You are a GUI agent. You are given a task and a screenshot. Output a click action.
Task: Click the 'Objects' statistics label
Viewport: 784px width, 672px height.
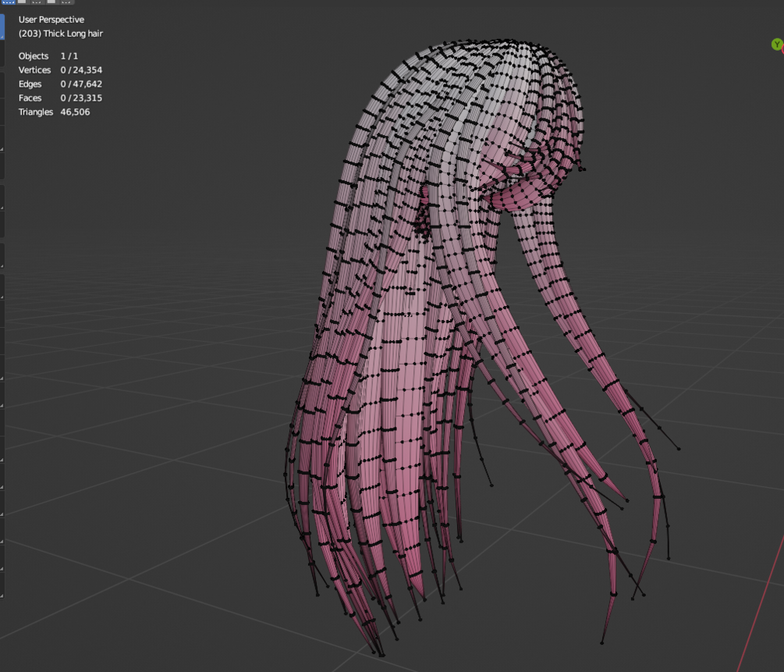(34, 56)
